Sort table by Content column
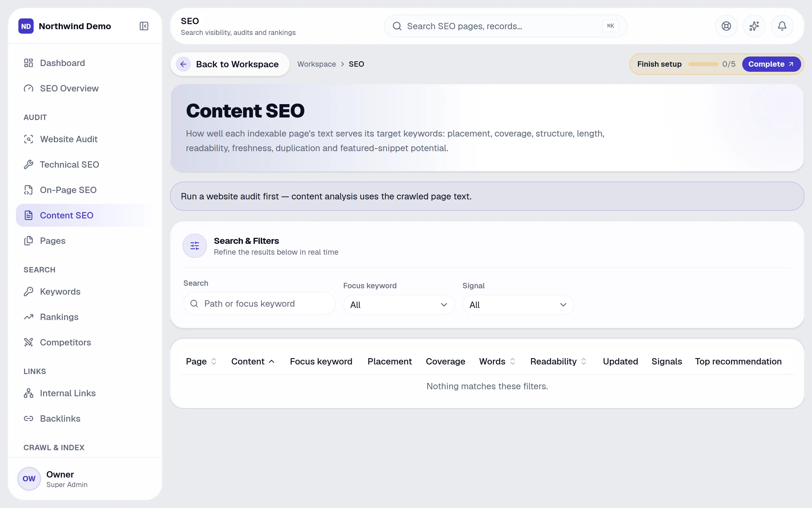Screen dimensions: 812x508 click(x=253, y=362)
